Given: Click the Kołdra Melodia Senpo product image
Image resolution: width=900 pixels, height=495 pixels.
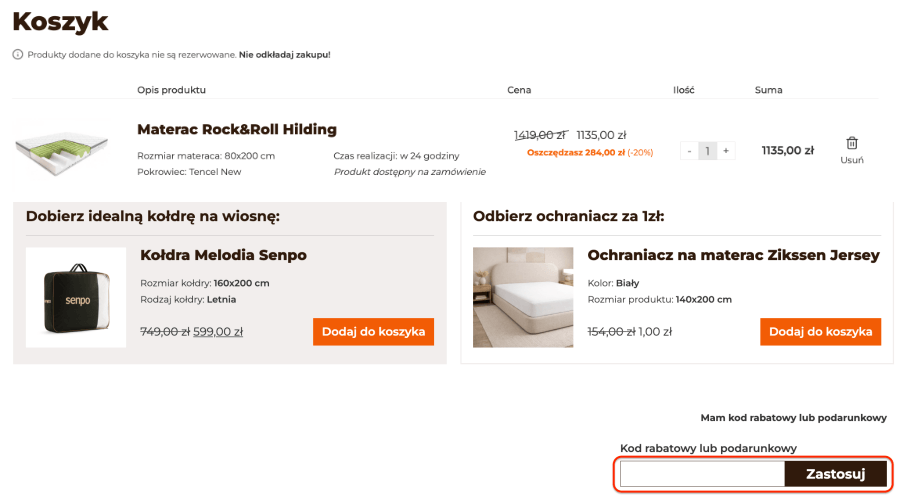Looking at the screenshot, I should [x=76, y=297].
